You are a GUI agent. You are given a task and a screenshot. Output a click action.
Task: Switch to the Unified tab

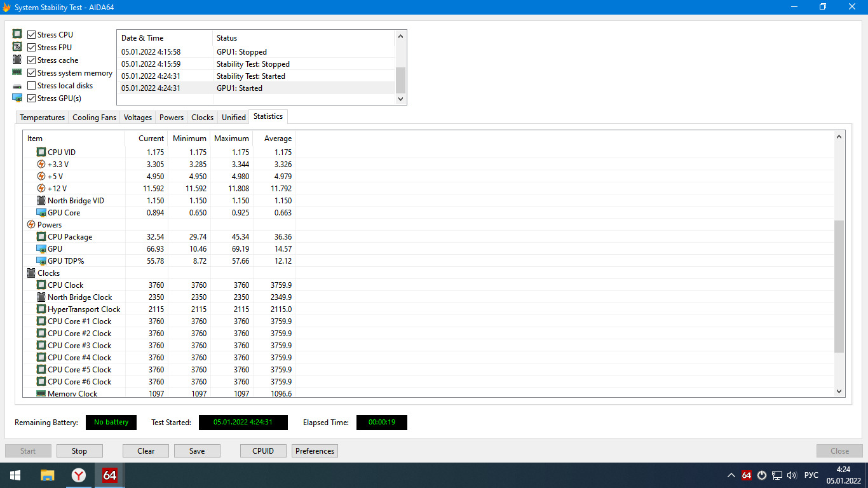[x=234, y=118]
